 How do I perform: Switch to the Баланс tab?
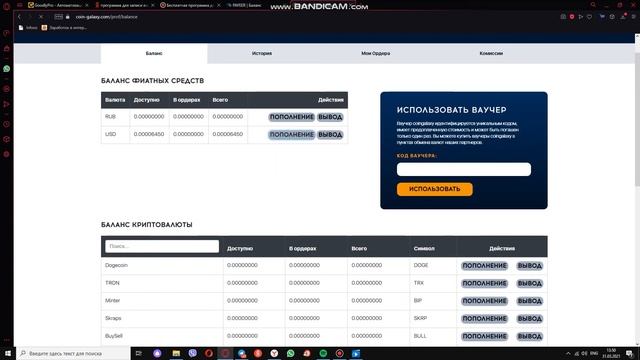(154, 53)
